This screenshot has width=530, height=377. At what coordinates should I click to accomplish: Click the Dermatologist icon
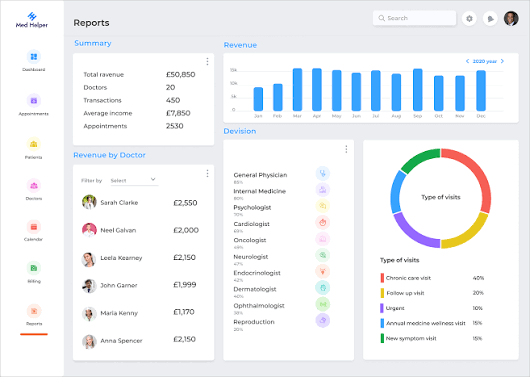point(323,288)
